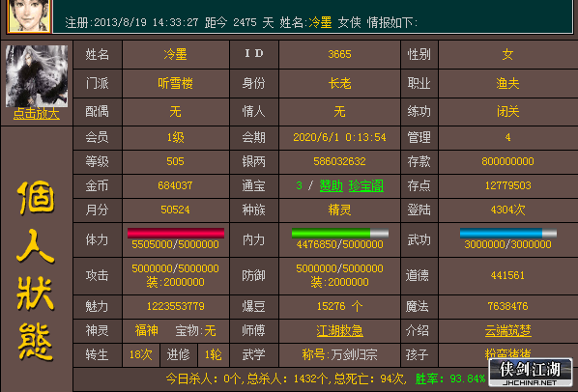578x392 pixels.
Task: Click the blue 武功 skill bar
Action: (x=508, y=233)
